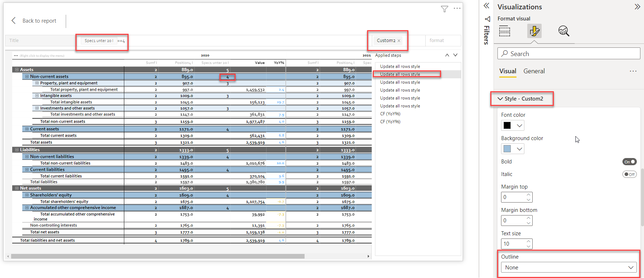
Task: Click the blue Background color swatch
Action: pyautogui.click(x=507, y=149)
